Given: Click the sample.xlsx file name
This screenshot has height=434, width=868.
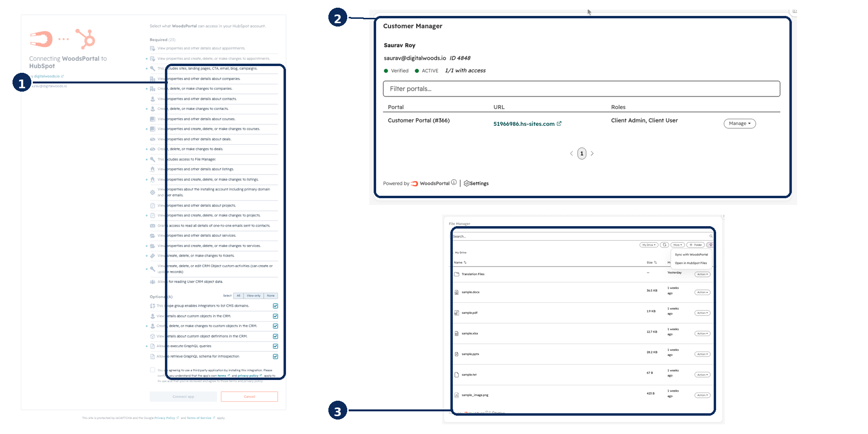Looking at the screenshot, I should click(470, 333).
